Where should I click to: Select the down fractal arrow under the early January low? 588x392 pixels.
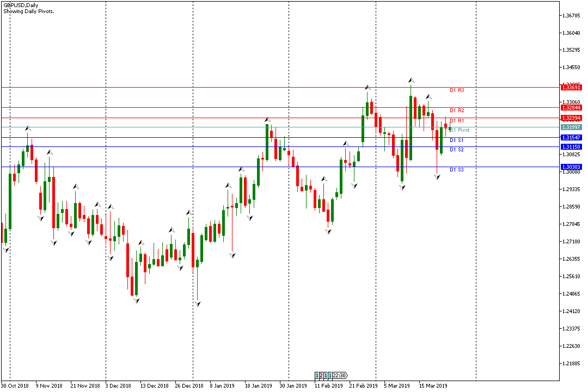tap(198, 304)
